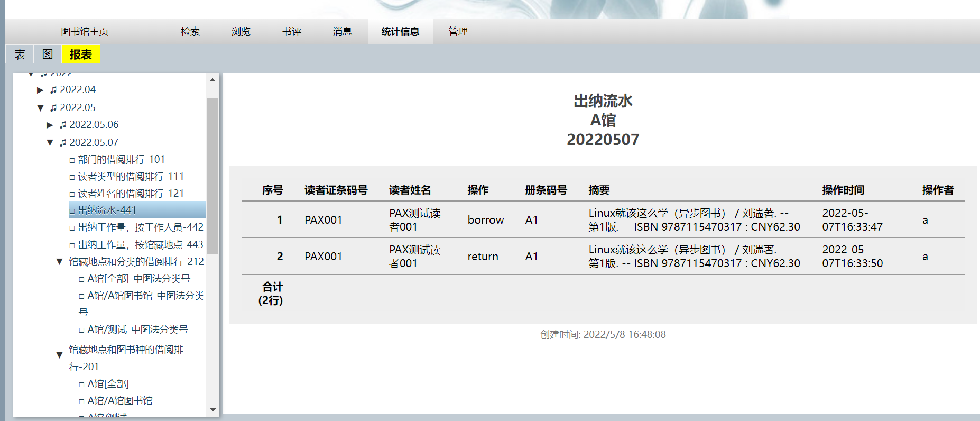Open report 读者姓名的借阅排行-121
This screenshot has width=980, height=421.
(x=131, y=194)
